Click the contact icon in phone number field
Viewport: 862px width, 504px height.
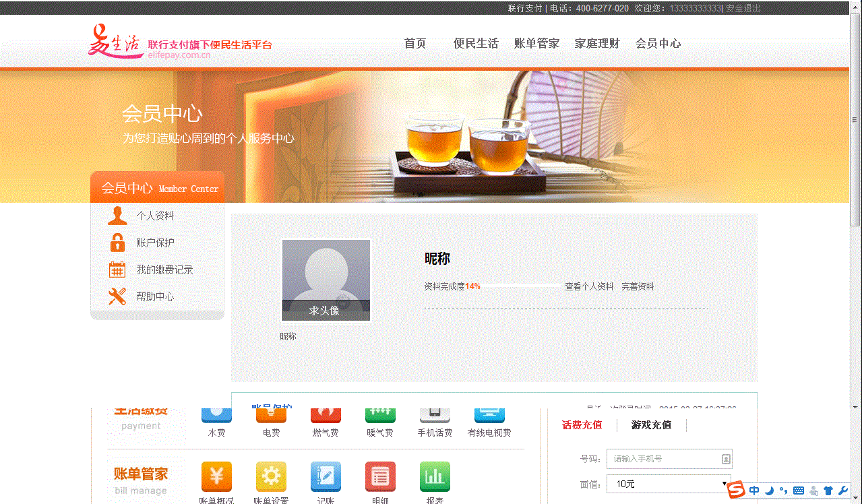point(726,459)
